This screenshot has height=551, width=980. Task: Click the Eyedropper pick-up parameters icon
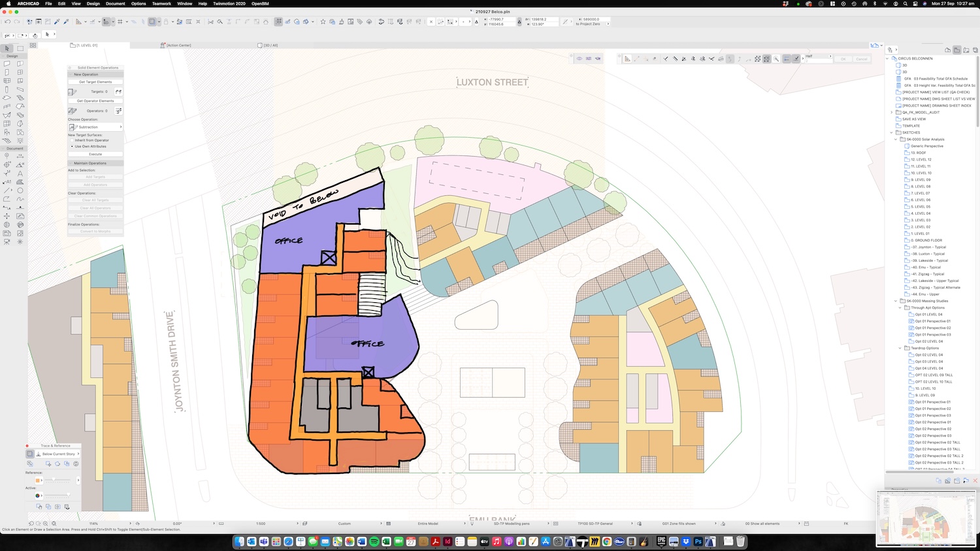(x=57, y=22)
